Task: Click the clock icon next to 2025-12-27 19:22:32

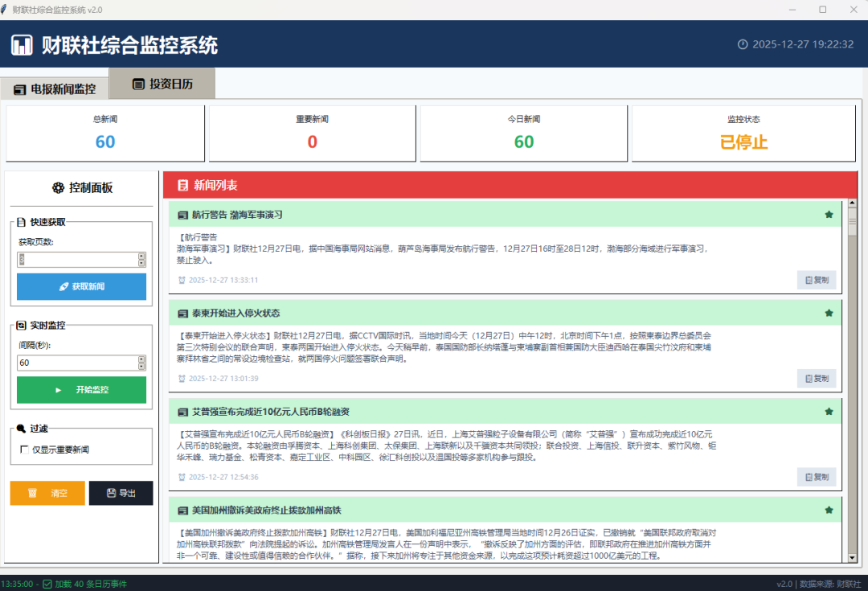Action: pos(742,45)
